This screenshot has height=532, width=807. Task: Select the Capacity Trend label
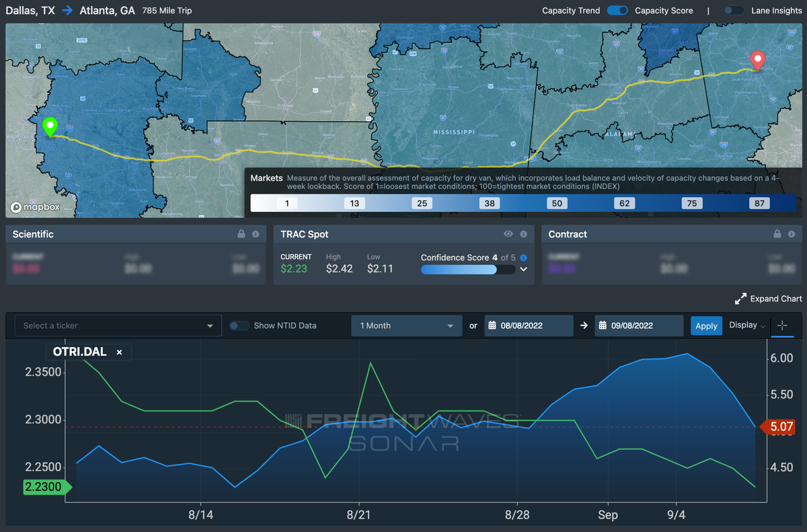click(x=571, y=11)
